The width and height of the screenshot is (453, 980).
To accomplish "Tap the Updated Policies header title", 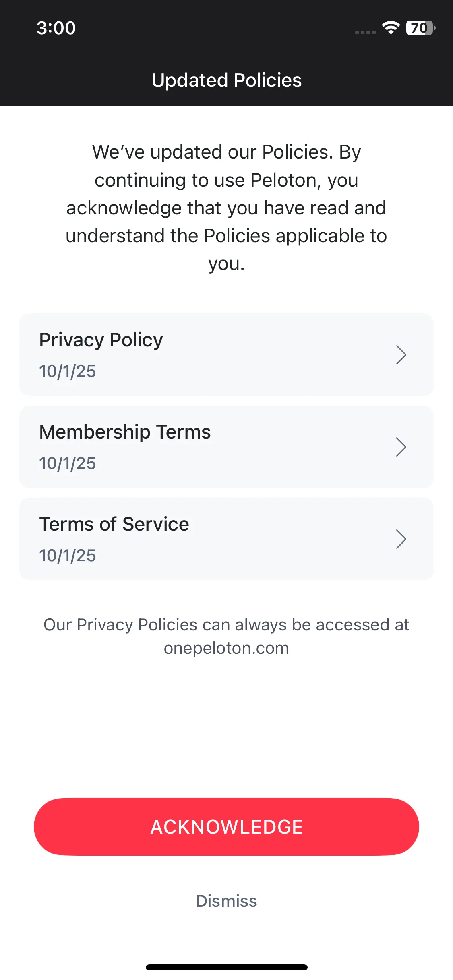I will pyautogui.click(x=226, y=80).
